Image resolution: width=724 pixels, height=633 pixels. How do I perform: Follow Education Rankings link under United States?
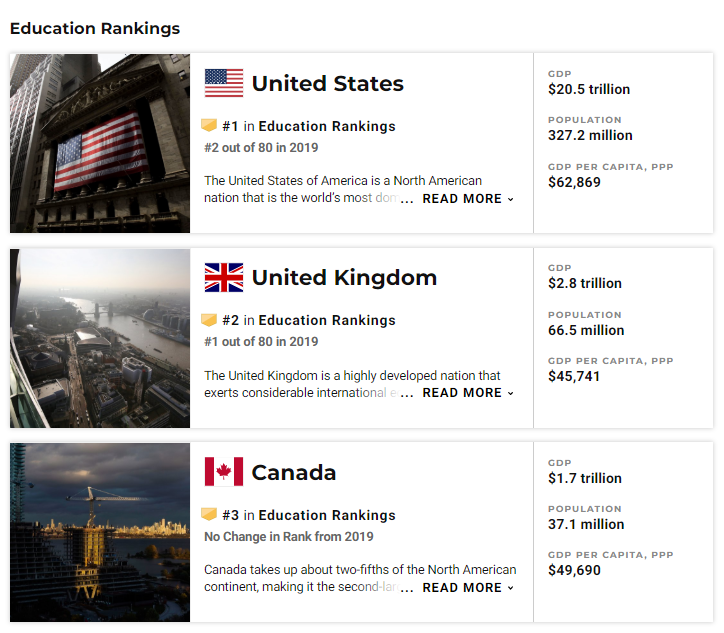[x=327, y=126]
